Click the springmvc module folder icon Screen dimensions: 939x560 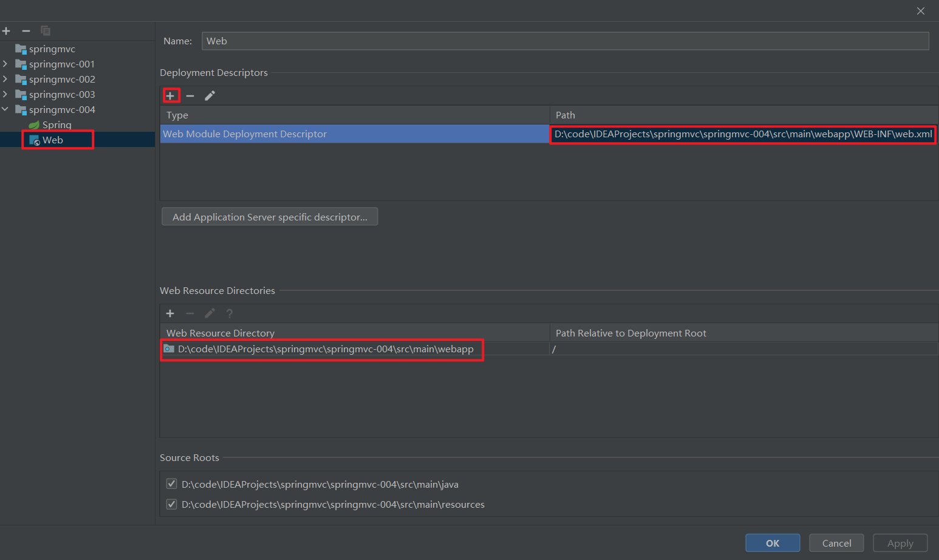[21, 49]
